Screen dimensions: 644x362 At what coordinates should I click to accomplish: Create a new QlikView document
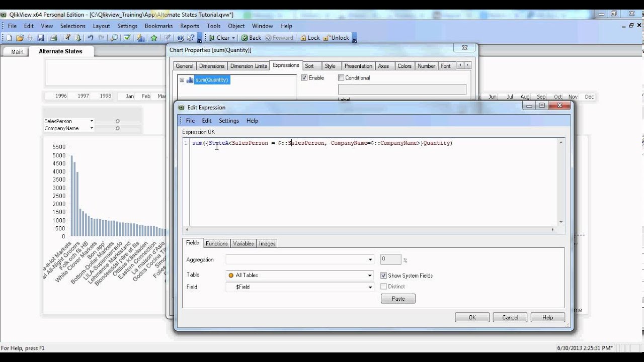[9, 38]
